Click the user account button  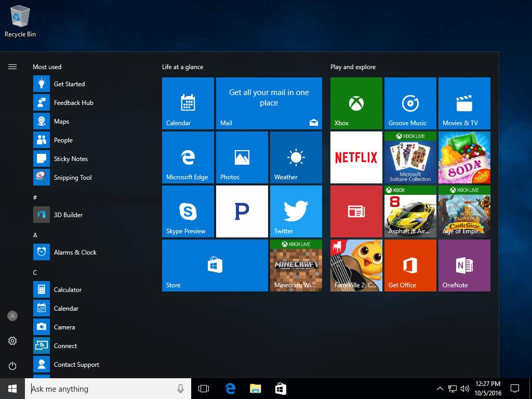pos(12,316)
